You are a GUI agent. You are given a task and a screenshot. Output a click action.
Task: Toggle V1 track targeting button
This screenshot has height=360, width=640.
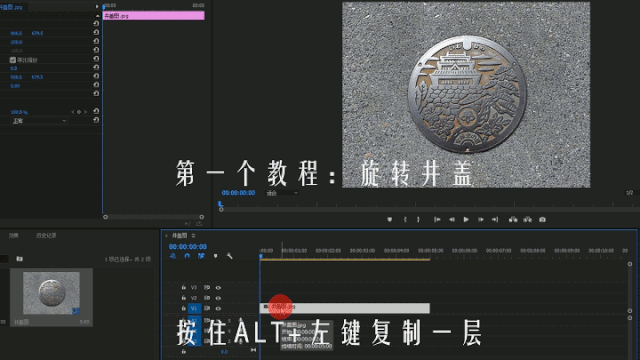pyautogui.click(x=194, y=308)
